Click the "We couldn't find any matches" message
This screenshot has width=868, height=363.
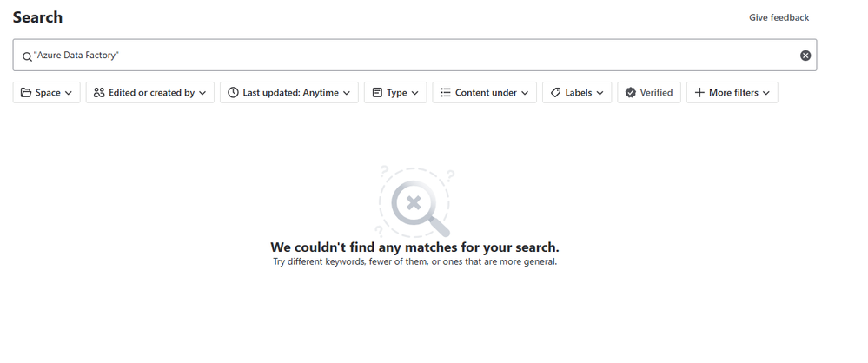point(414,247)
